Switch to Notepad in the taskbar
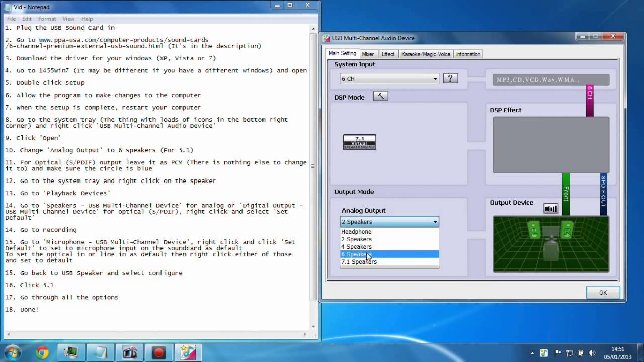This screenshot has height=362, width=644. (100, 353)
